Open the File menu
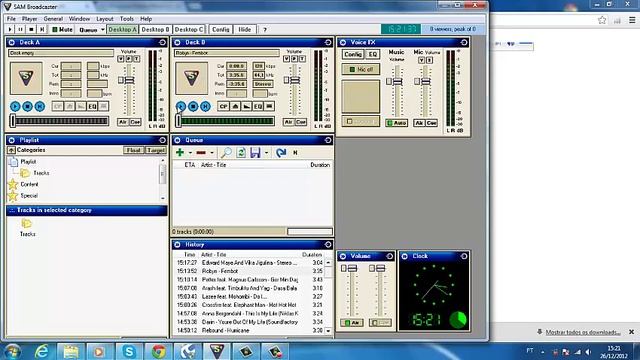 tap(11, 19)
